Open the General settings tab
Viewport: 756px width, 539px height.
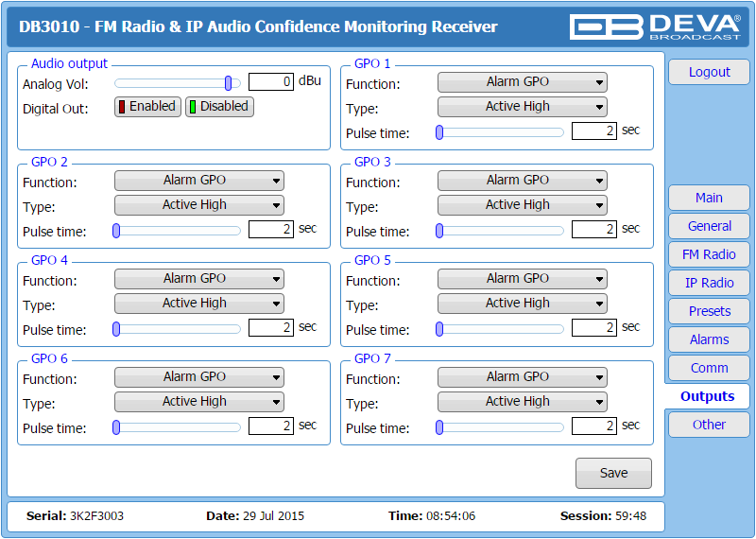709,226
